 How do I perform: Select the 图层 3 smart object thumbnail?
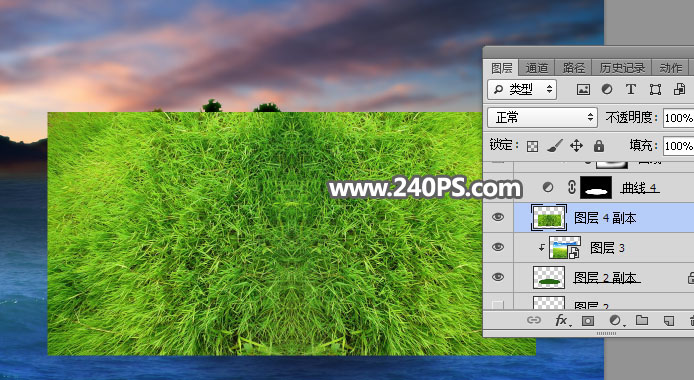(565, 247)
